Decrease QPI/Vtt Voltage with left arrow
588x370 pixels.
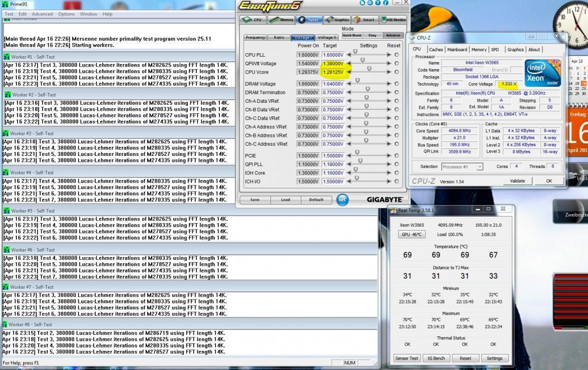349,63
